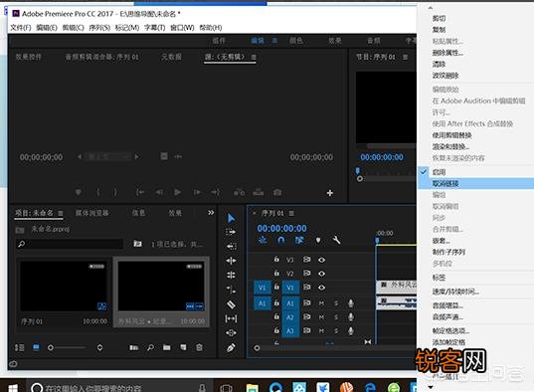Image resolution: width=534 pixels, height=392 pixels.
Task: Step back one frame in source monitor
Action: [159, 193]
